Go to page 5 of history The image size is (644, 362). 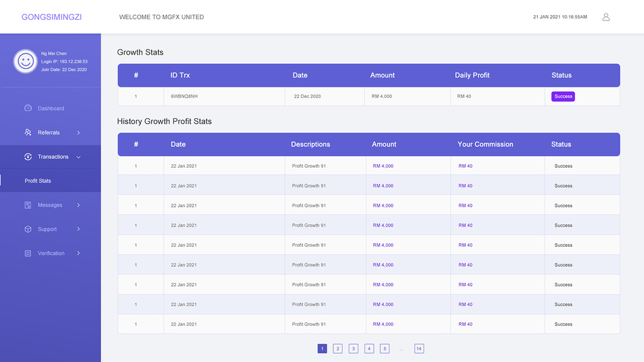(x=384, y=349)
